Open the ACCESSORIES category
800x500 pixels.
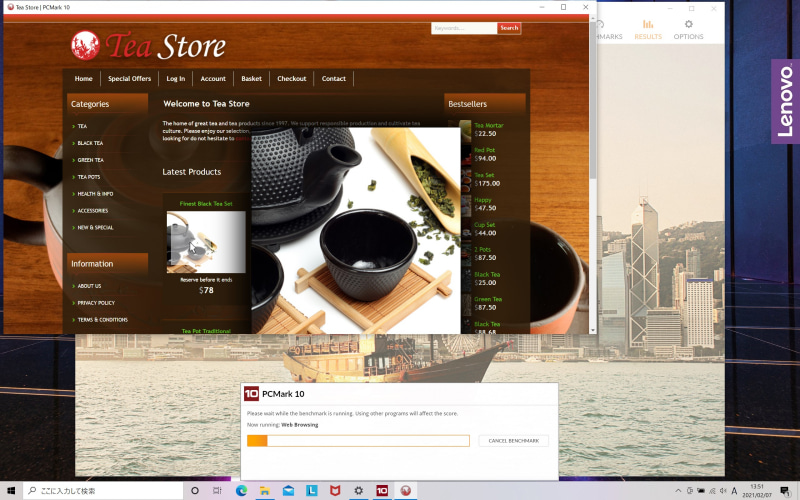(x=92, y=210)
